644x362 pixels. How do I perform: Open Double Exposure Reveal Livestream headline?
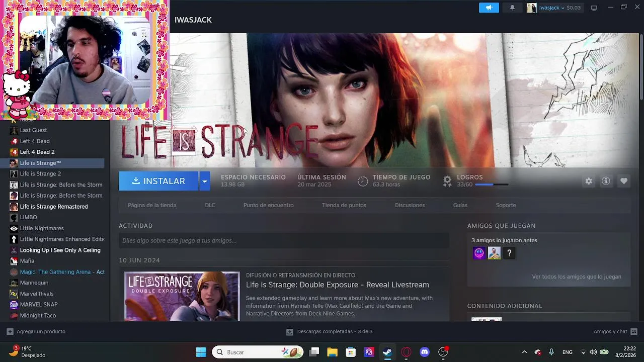338,285
